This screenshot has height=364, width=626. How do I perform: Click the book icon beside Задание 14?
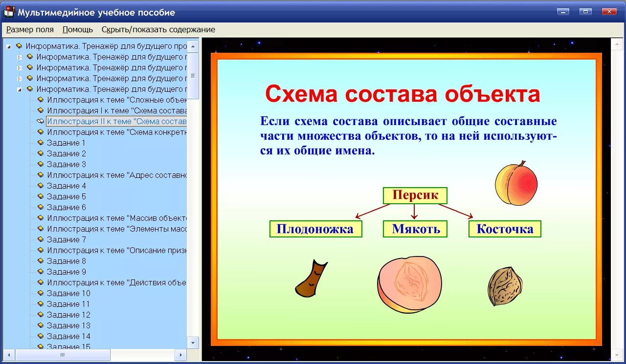click(41, 336)
